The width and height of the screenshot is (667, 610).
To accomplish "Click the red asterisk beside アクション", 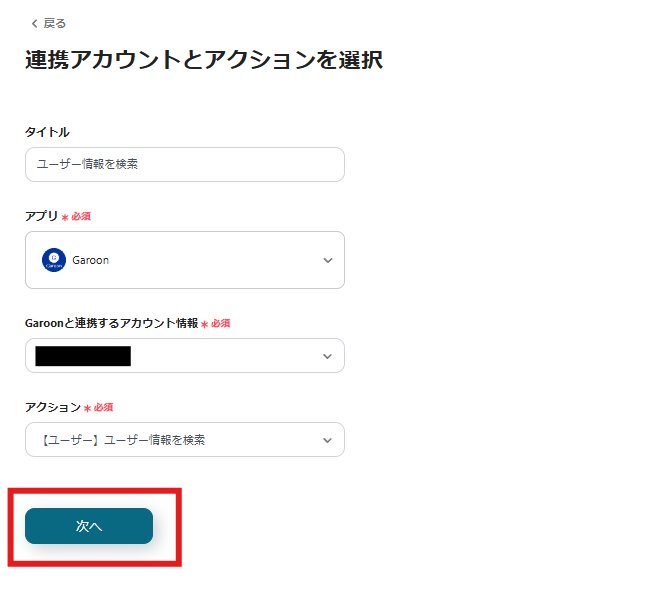I will (x=87, y=408).
